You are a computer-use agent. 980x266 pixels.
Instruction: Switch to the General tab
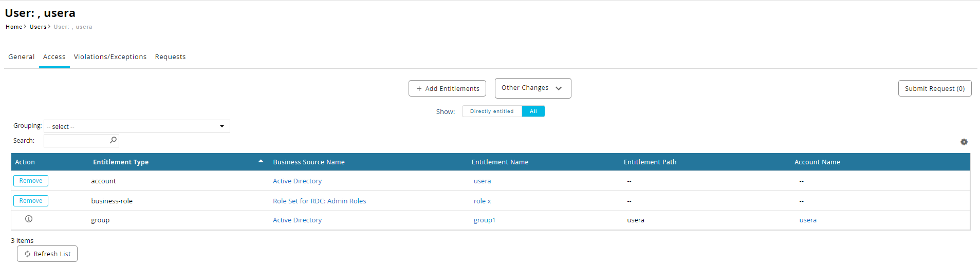(x=22, y=57)
